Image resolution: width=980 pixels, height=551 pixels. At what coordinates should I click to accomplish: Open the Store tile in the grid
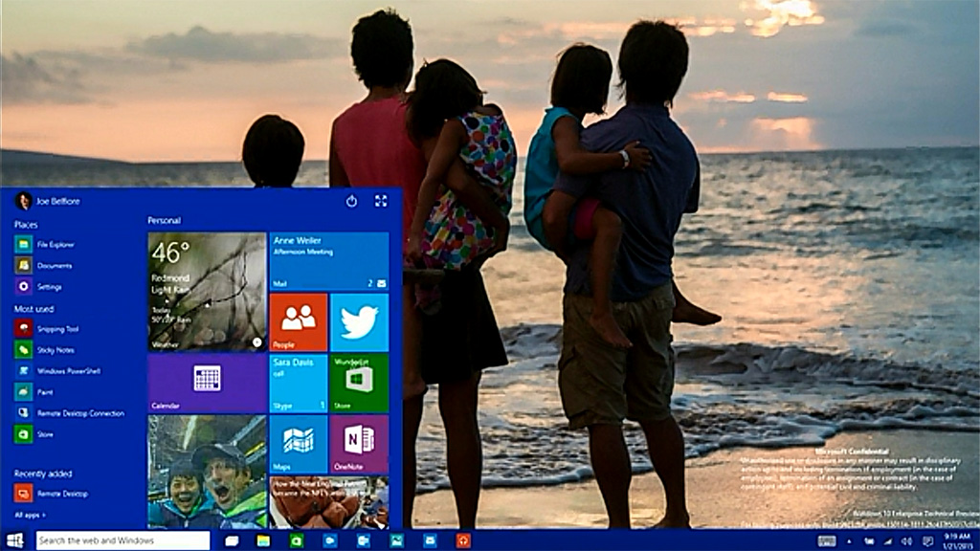click(x=359, y=383)
